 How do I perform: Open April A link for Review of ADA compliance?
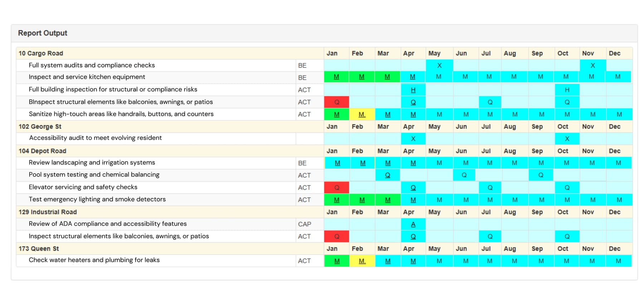pyautogui.click(x=413, y=224)
